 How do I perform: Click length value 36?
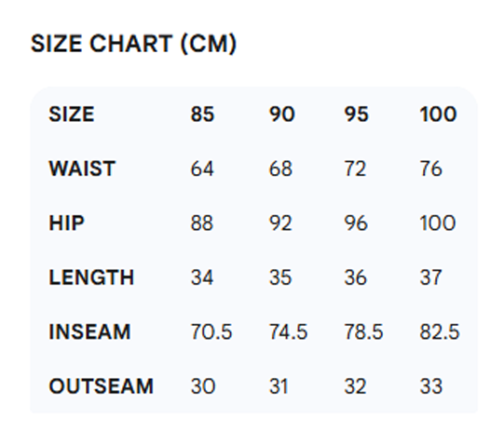(356, 277)
